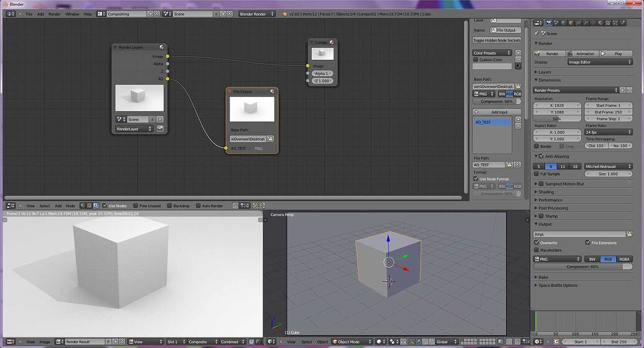The width and height of the screenshot is (644, 348).
Task: Click the Animation render button
Action: pos(582,54)
